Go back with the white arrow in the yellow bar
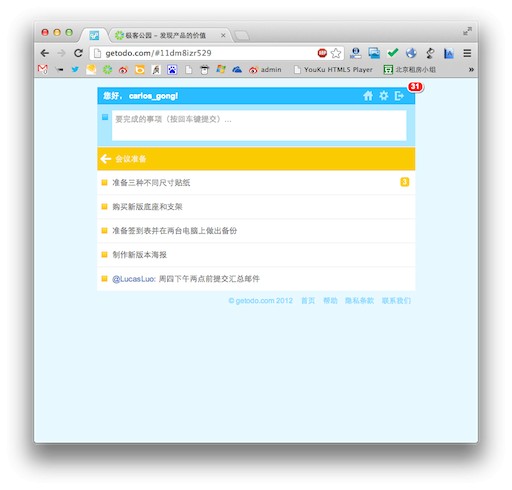512x490 pixels. click(106, 159)
